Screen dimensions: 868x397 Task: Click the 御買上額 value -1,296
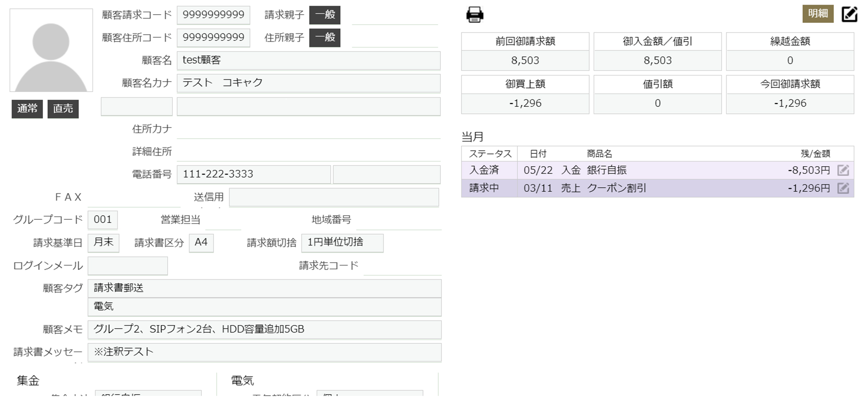tap(525, 103)
